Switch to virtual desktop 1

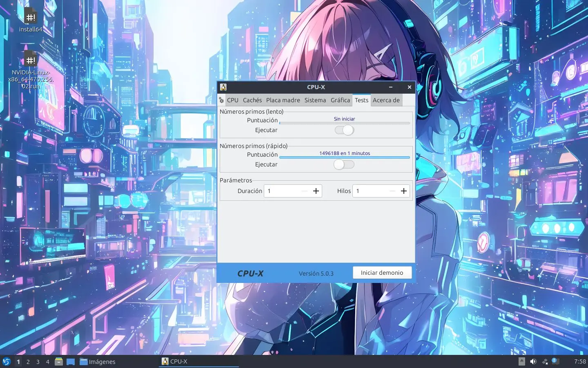tap(18, 361)
